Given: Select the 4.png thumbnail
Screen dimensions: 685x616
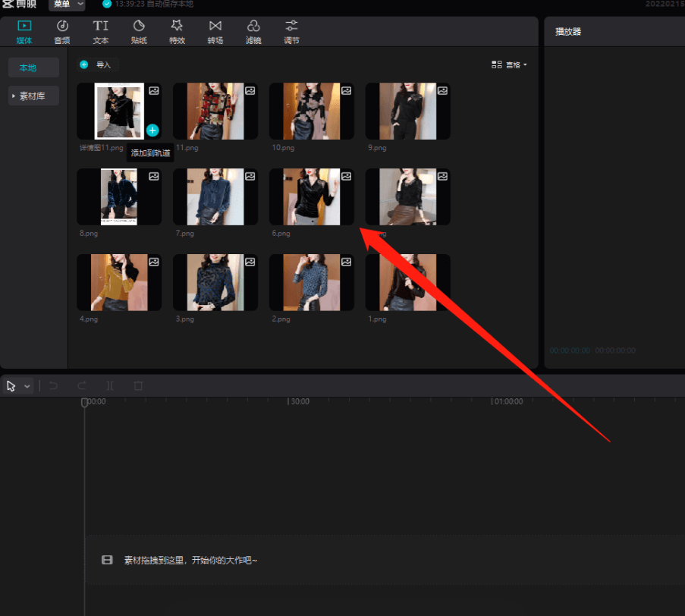Looking at the screenshot, I should click(119, 282).
